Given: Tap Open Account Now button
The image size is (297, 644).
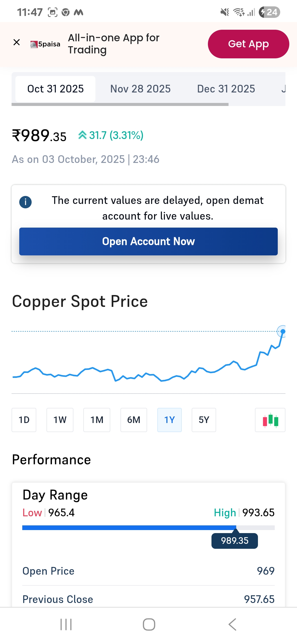Looking at the screenshot, I should click(x=148, y=241).
